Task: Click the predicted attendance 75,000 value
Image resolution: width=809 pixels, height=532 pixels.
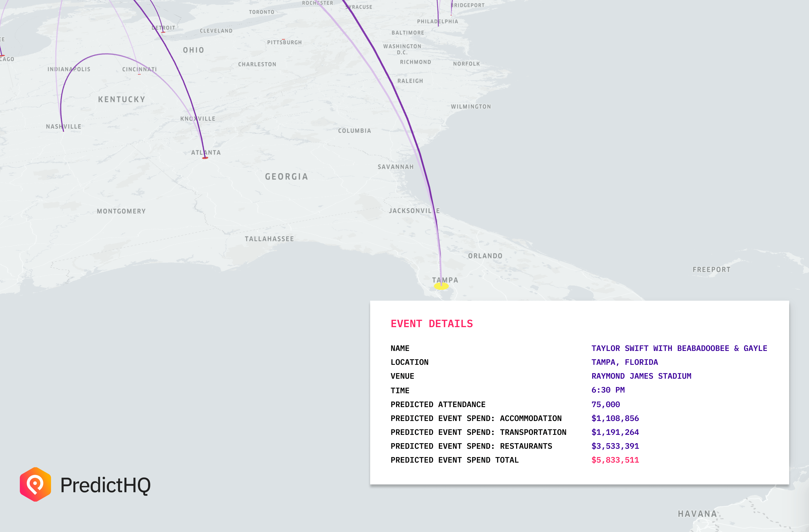Action: [605, 404]
